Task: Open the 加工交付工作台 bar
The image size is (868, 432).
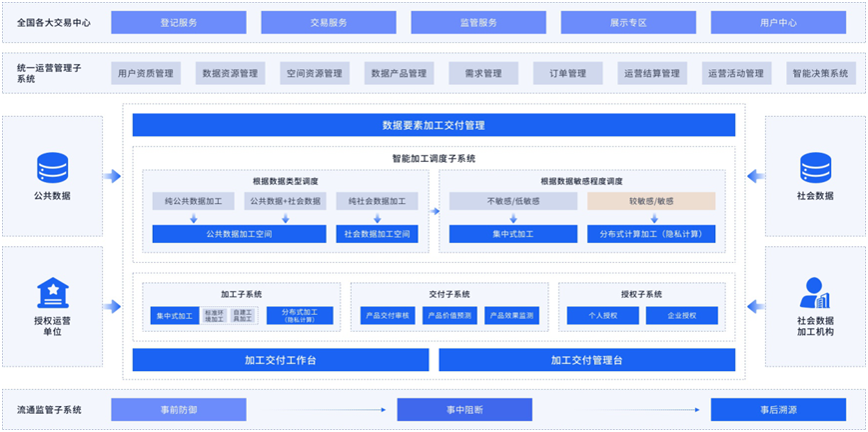Action: [281, 360]
